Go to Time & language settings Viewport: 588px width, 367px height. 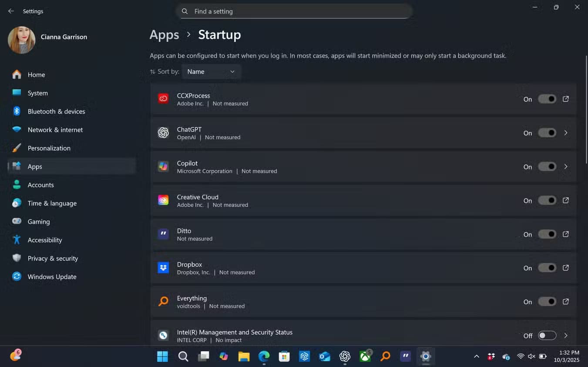coord(72,203)
